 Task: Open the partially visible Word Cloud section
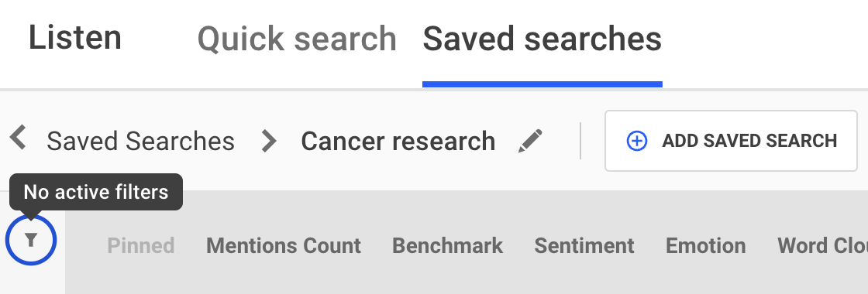[x=822, y=245]
